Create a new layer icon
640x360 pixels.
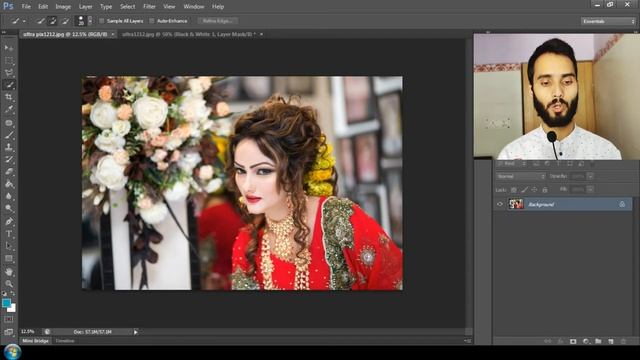point(611,341)
